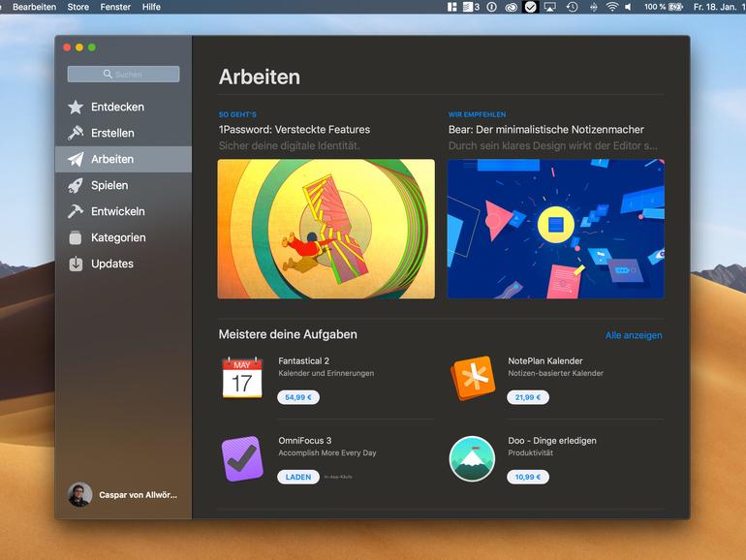Viewport: 746px width, 560px height.
Task: Click the 1Password menu bar icon
Action: [492, 7]
